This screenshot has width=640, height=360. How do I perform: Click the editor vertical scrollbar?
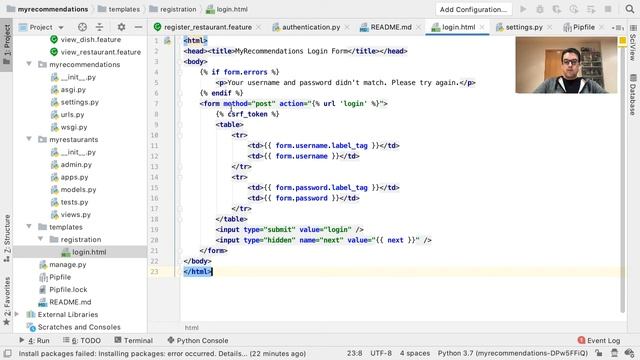click(622, 180)
